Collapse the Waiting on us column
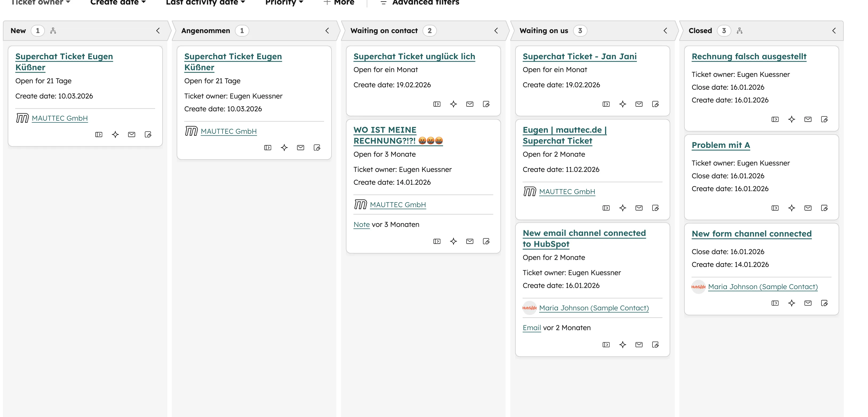The width and height of the screenshot is (868, 417). [x=665, y=30]
